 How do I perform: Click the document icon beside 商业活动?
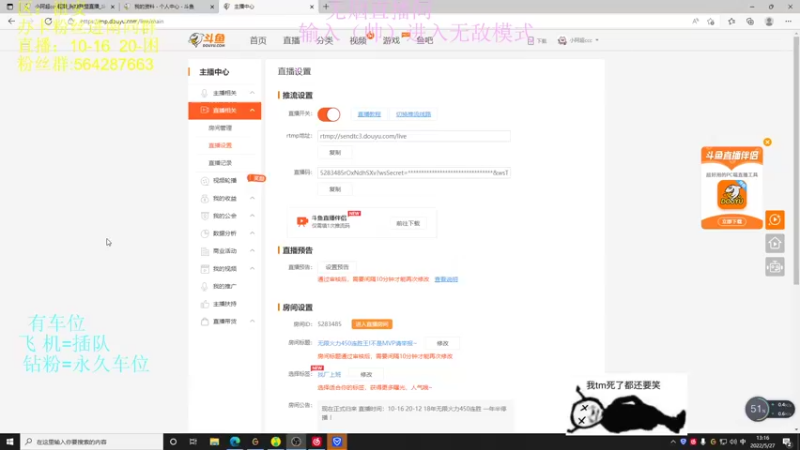(x=205, y=251)
